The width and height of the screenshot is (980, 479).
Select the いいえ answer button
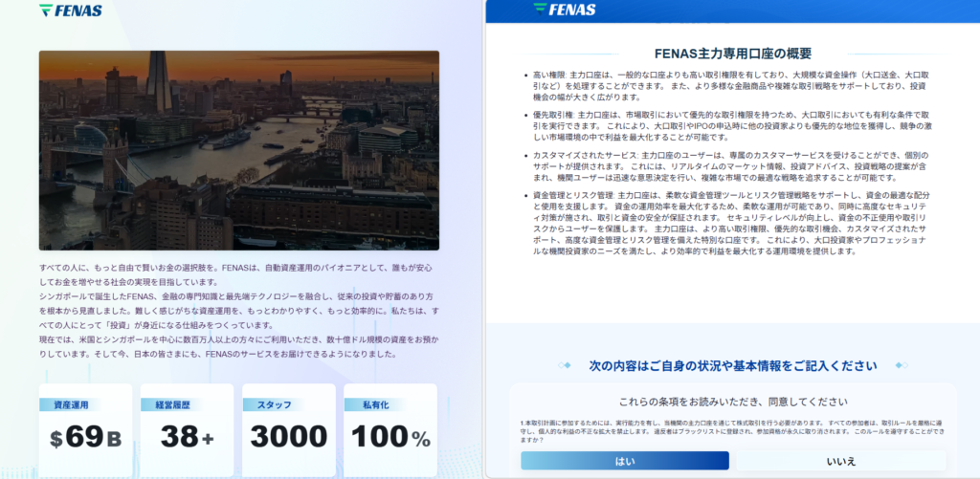coord(839,461)
